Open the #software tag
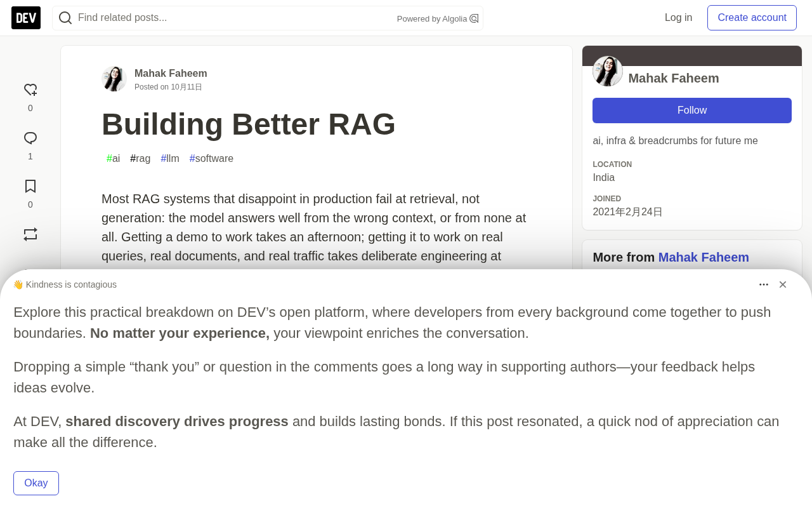Viewport: 812px width, 508px height. click(211, 159)
